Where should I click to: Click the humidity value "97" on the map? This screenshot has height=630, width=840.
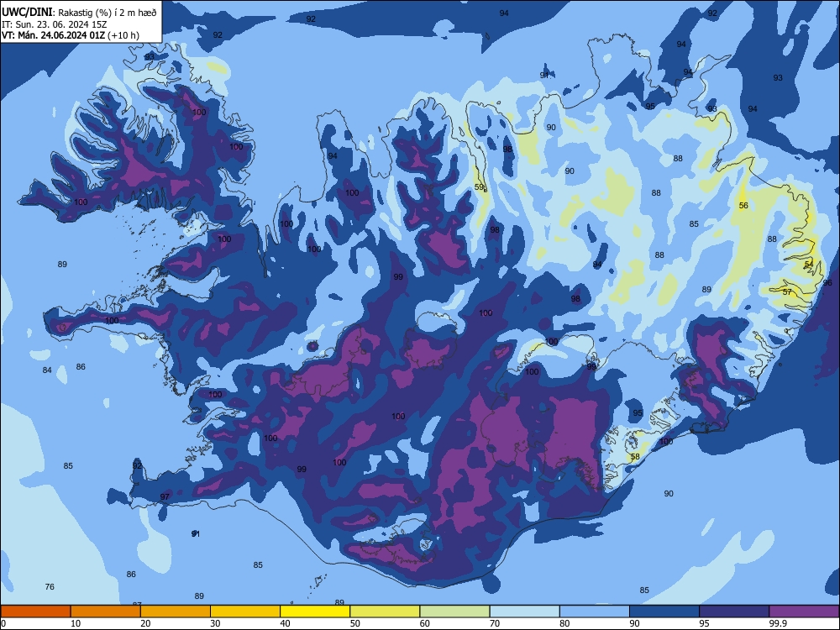[165, 497]
